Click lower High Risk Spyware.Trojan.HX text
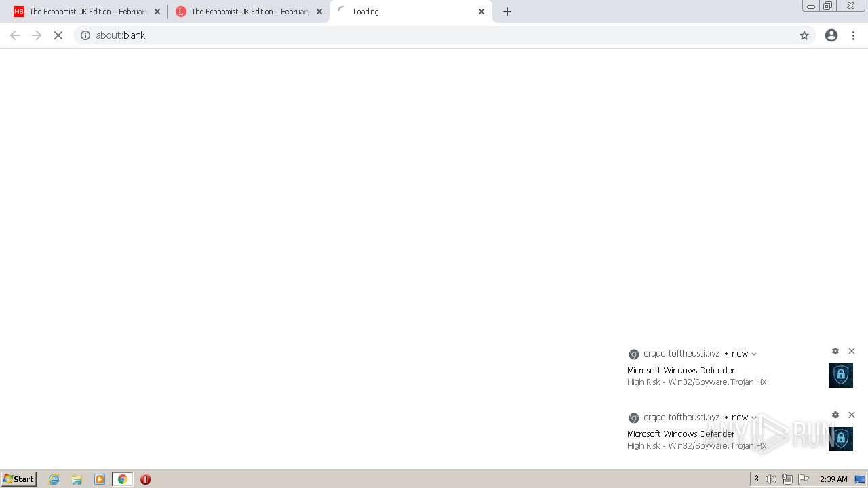The height and width of the screenshot is (488, 868). pyautogui.click(x=696, y=446)
